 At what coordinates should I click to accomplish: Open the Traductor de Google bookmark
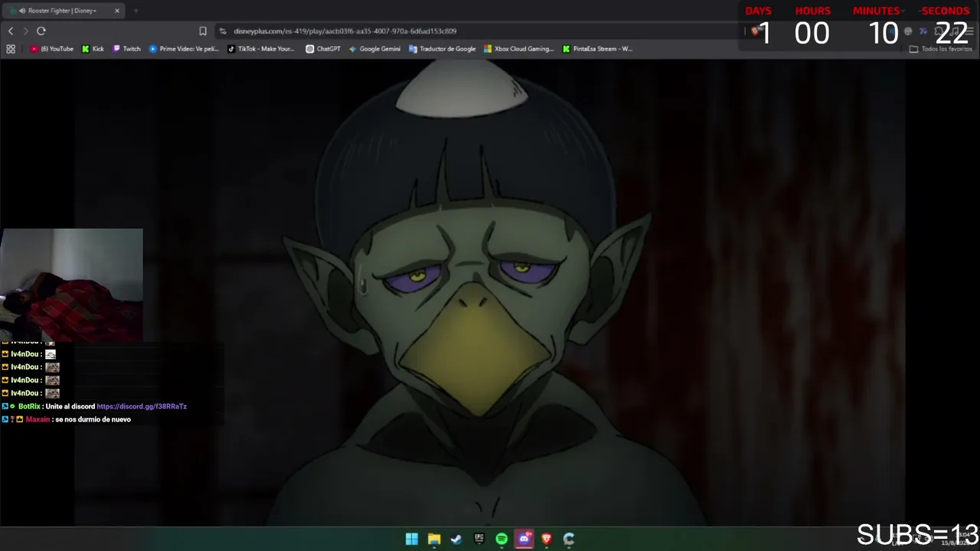coord(443,49)
